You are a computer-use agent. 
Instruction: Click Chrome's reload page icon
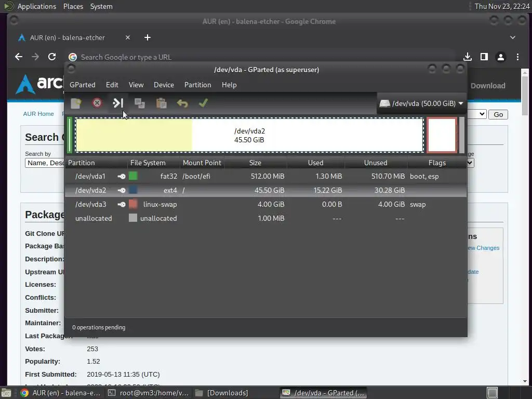coord(52,57)
